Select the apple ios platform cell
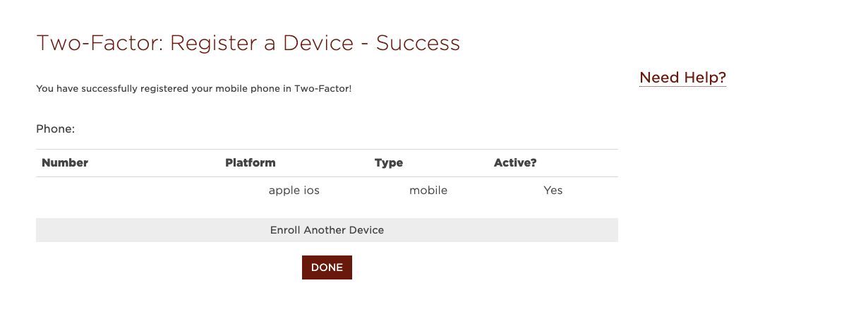 click(294, 191)
